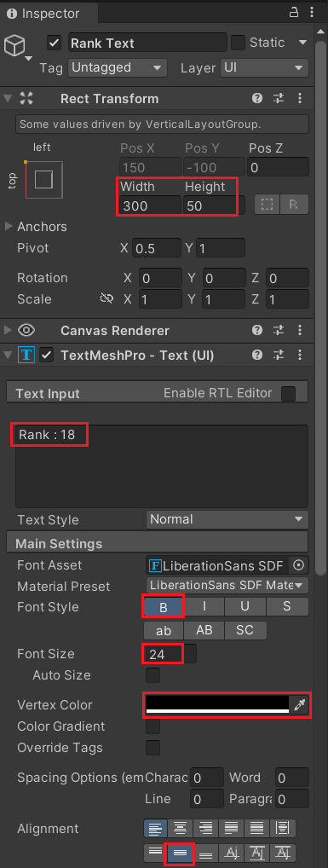Open Canvas Renderer help reference
The image size is (328, 868).
pyautogui.click(x=257, y=331)
